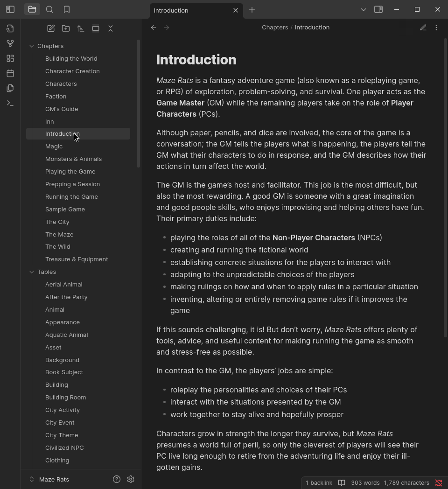Switch to edit mode pencil icon
Screen dimensions: 448x489
coord(423,28)
